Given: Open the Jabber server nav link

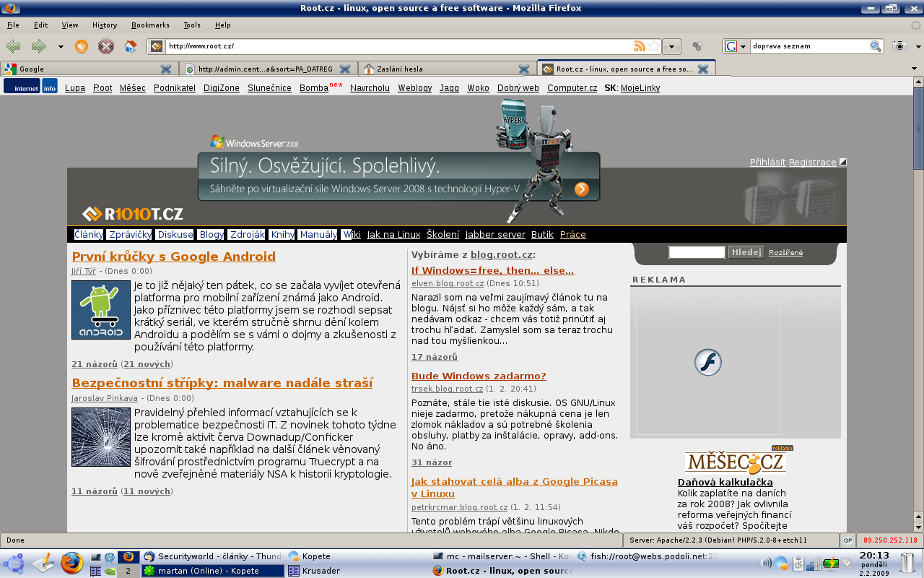Looking at the screenshot, I should point(495,235).
